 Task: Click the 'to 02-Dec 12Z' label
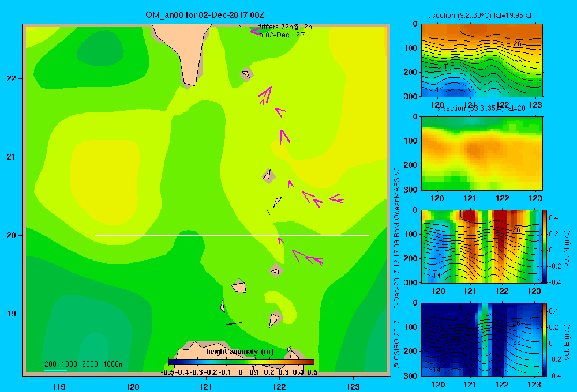281,35
